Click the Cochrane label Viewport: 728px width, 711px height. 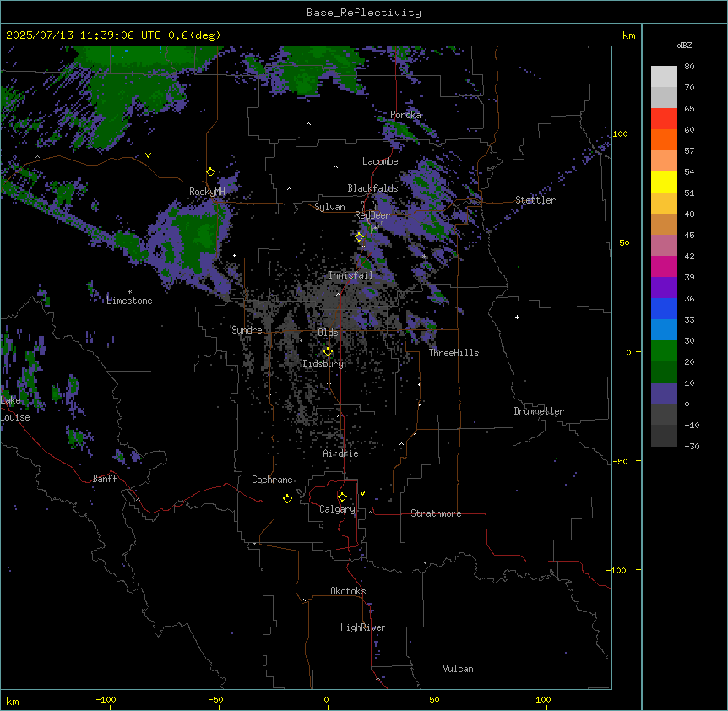point(272,480)
